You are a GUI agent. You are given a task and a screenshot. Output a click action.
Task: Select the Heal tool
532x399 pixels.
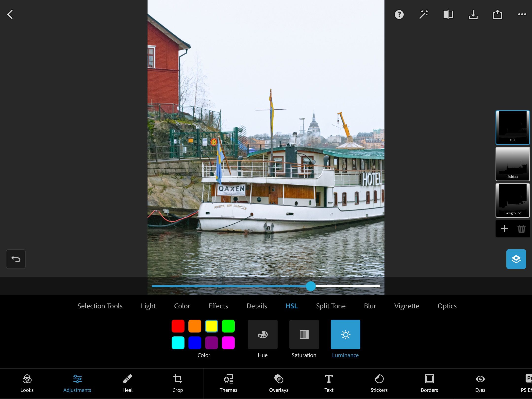coord(127,383)
